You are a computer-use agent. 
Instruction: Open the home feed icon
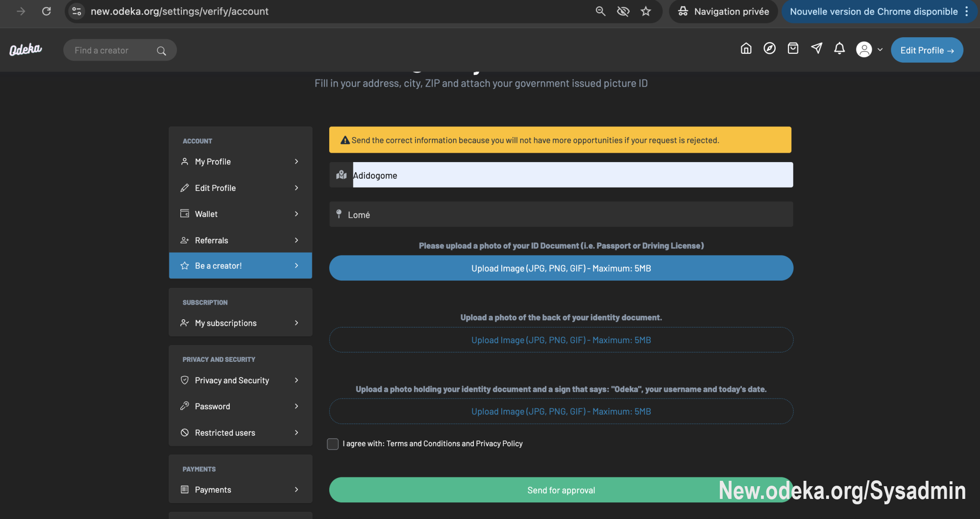[746, 48]
